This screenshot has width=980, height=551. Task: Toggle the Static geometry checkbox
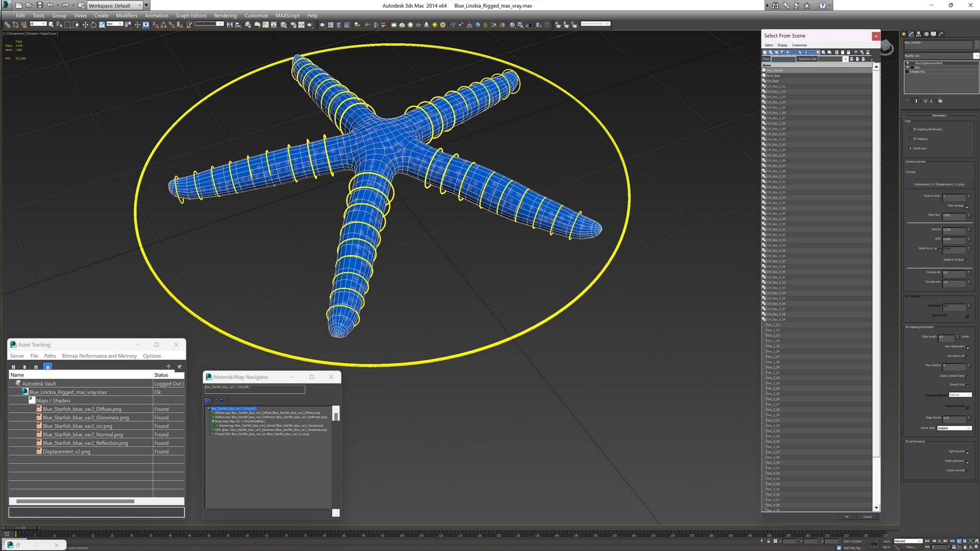(x=967, y=462)
